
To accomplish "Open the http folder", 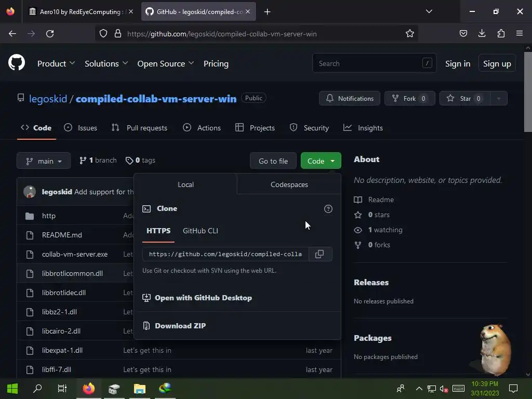I will 48,216.
